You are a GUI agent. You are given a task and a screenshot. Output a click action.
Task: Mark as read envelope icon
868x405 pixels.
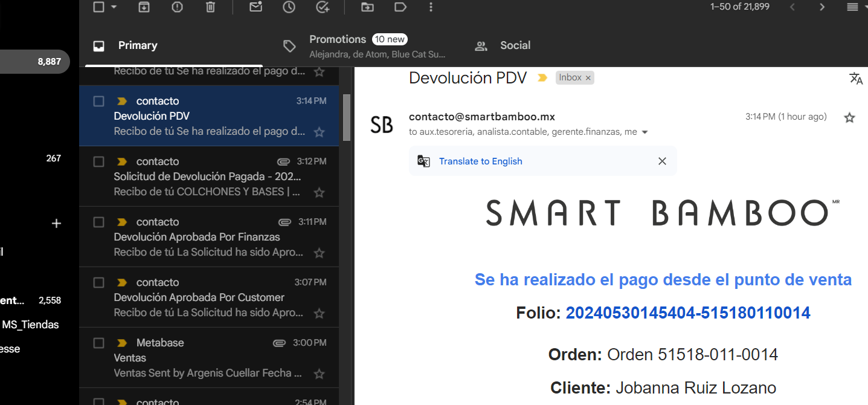pyautogui.click(x=256, y=7)
